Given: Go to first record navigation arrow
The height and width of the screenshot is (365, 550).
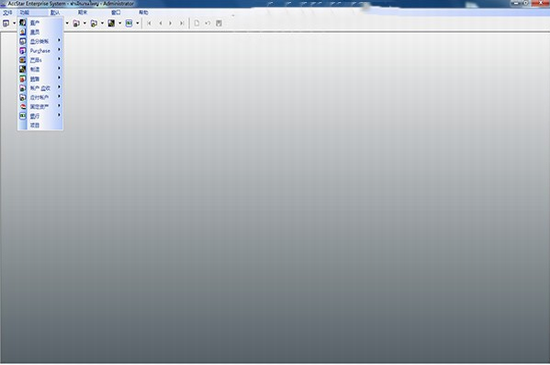Looking at the screenshot, I should tap(149, 23).
